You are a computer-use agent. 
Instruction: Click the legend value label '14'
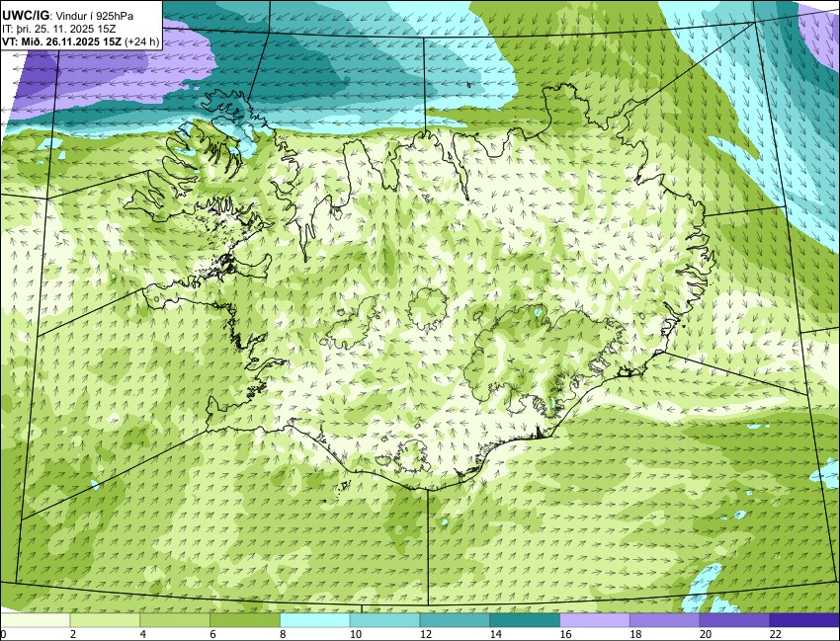pyautogui.click(x=495, y=634)
